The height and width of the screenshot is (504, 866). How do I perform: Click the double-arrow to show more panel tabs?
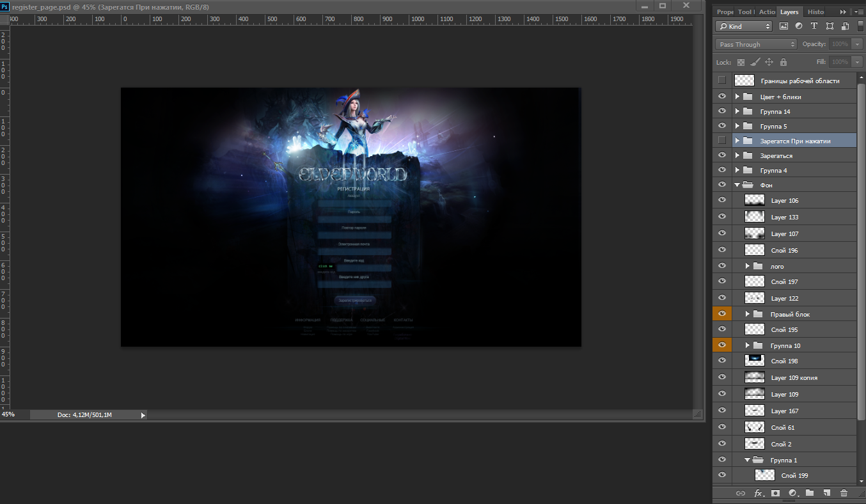click(844, 12)
